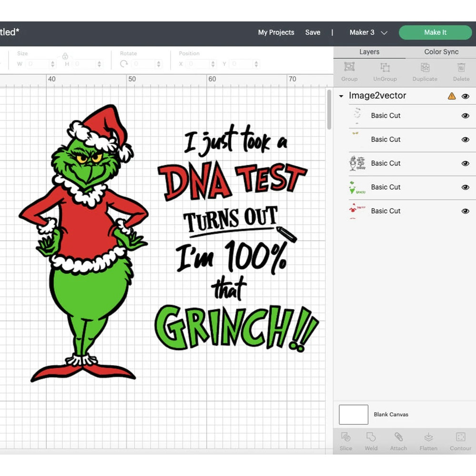Screen dimensions: 476x476
Task: Hide the Image2vector group layer
Action: click(465, 96)
